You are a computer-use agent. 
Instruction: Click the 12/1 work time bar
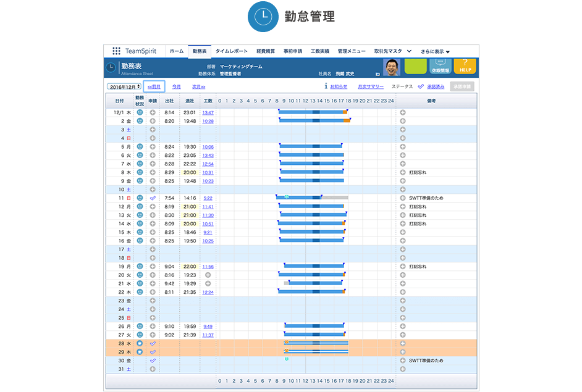(313, 112)
